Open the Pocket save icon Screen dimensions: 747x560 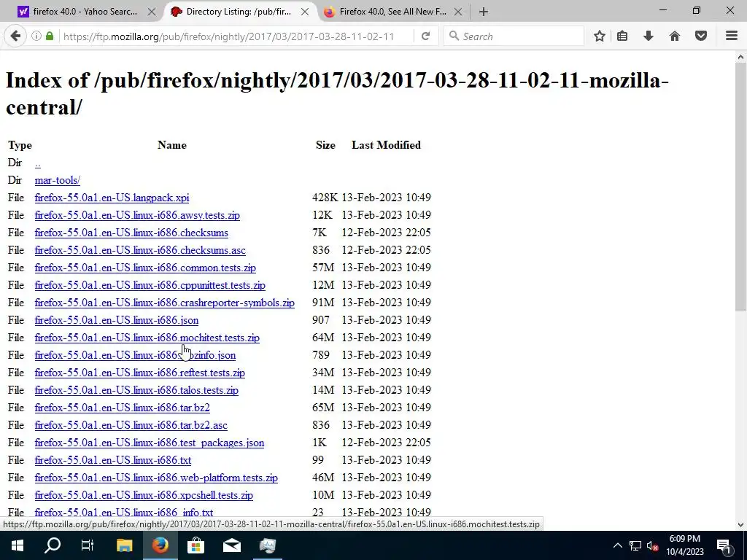click(x=701, y=36)
